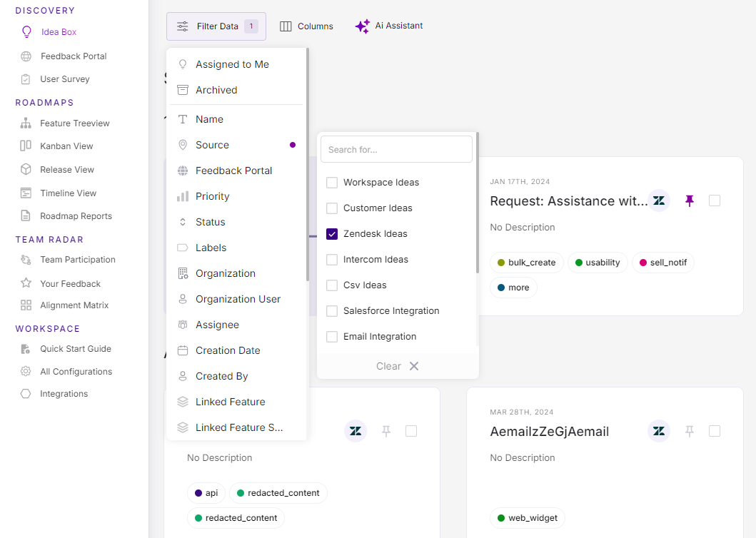
Task: Open Roadmap Reports
Action: click(77, 215)
